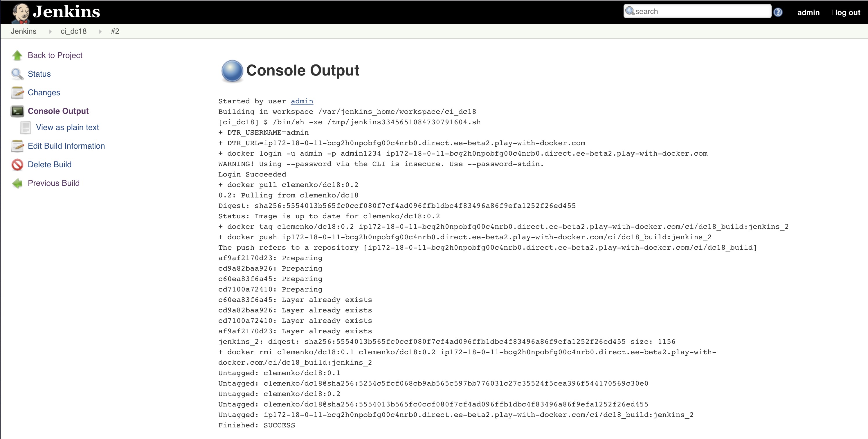This screenshot has height=439, width=868.
Task: Click the Previous Build icon
Action: pyautogui.click(x=17, y=183)
